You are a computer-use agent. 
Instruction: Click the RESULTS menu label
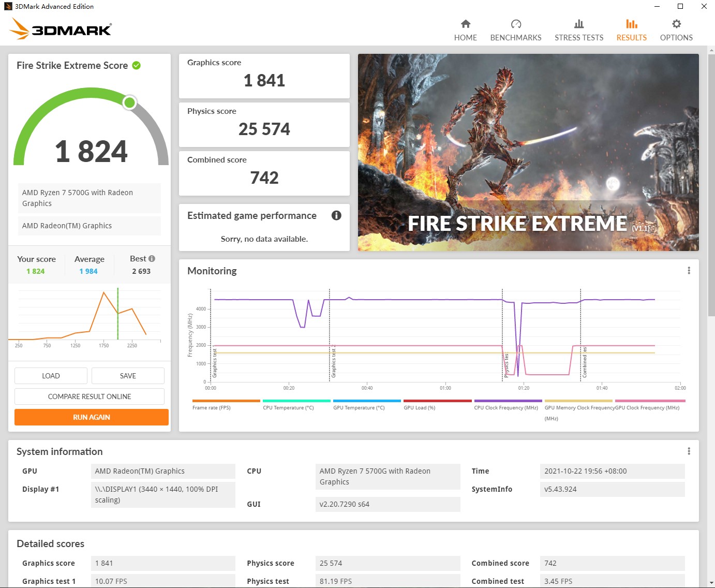[631, 38]
